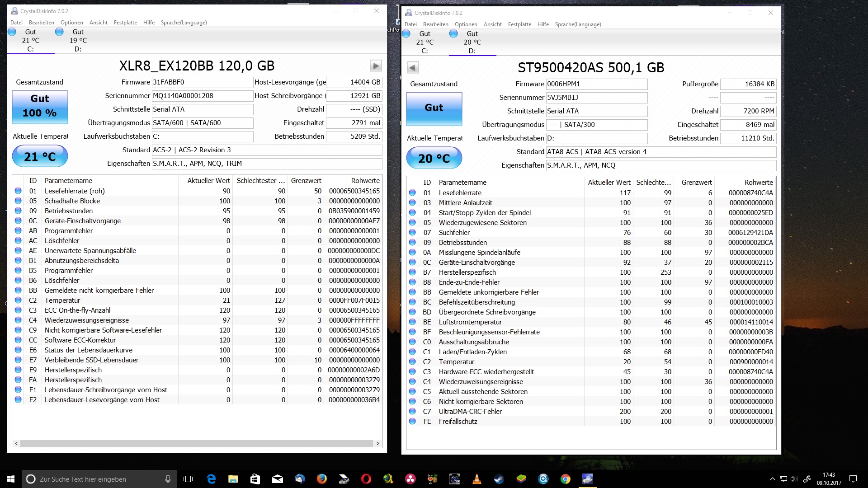The width and height of the screenshot is (868, 488).
Task: Open Opera browser from taskbar
Action: pos(366,479)
